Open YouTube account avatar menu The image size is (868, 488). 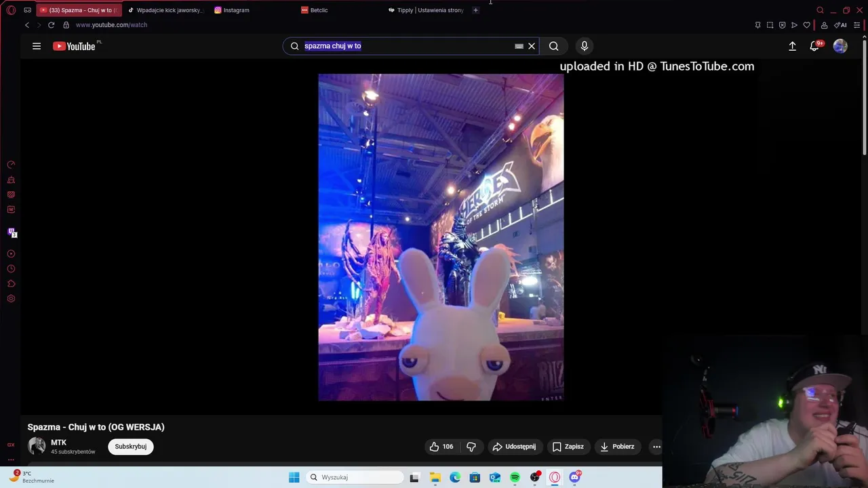click(x=840, y=46)
